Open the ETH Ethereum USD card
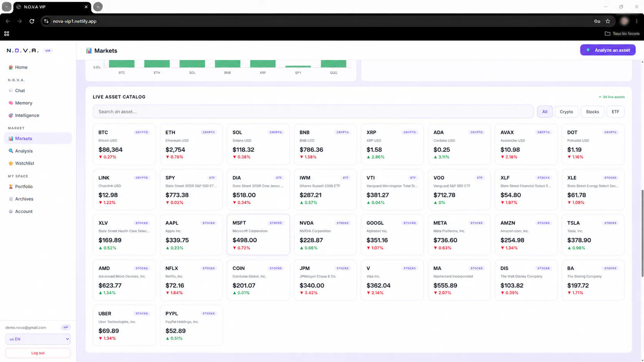Screen dimensions: 644x362 coord(191,144)
